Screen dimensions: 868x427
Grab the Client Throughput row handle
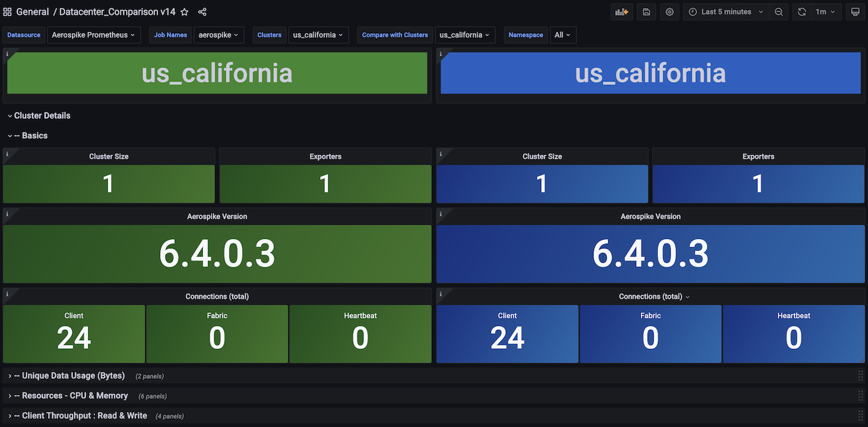click(861, 415)
